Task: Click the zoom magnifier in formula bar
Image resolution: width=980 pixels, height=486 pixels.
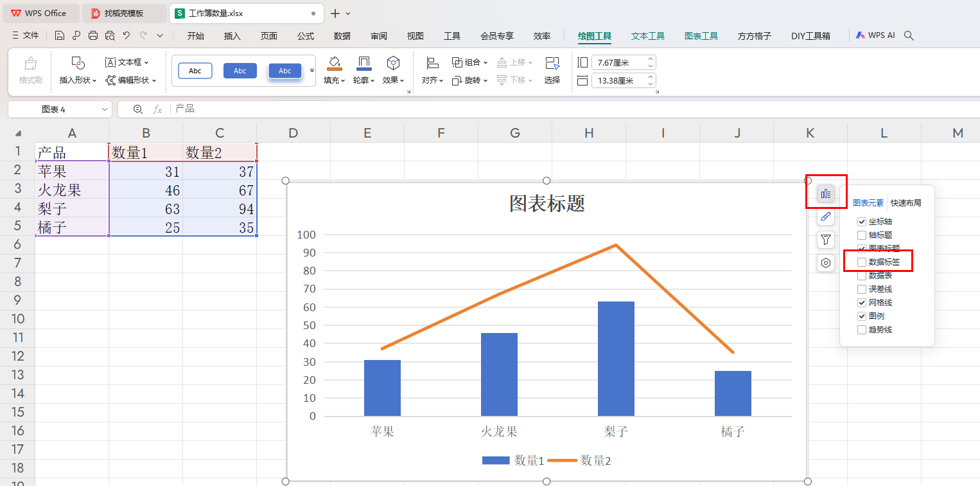Action: tap(137, 109)
